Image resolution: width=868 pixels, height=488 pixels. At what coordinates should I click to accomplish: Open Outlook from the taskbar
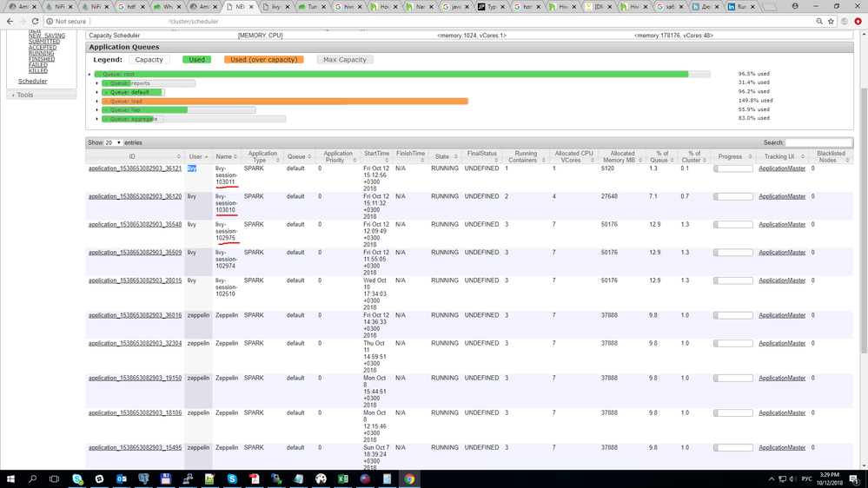(122, 478)
